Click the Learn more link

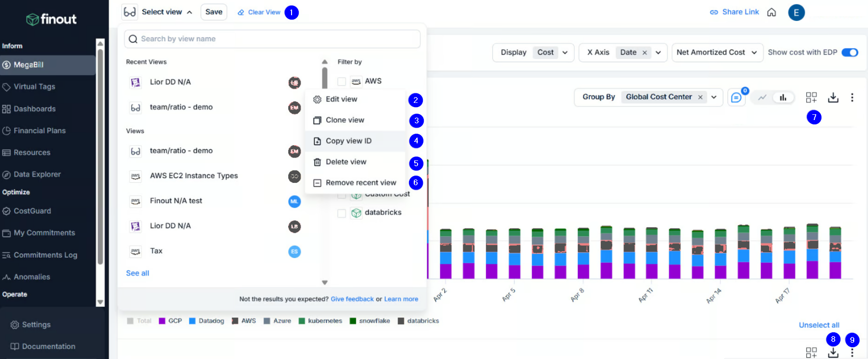pyautogui.click(x=401, y=299)
